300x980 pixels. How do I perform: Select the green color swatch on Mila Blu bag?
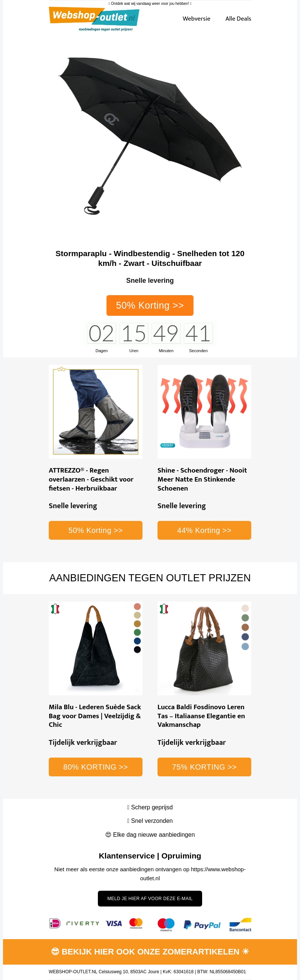pyautogui.click(x=137, y=632)
